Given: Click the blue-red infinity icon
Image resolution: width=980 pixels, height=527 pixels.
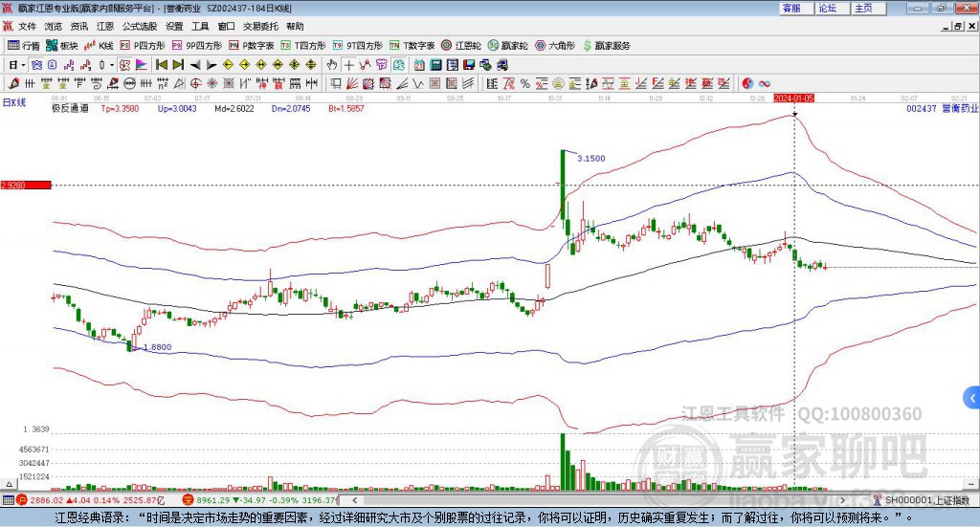Looking at the screenshot, I should pyautogui.click(x=765, y=83).
